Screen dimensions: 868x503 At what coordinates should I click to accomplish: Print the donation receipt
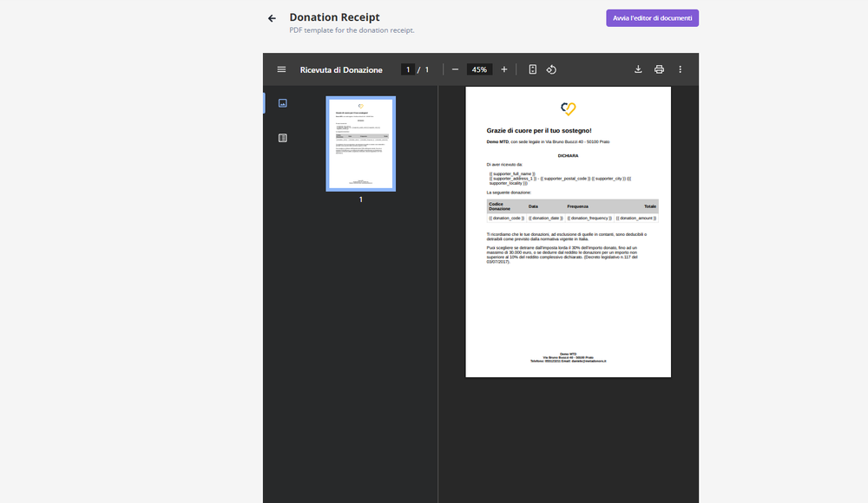click(x=659, y=69)
